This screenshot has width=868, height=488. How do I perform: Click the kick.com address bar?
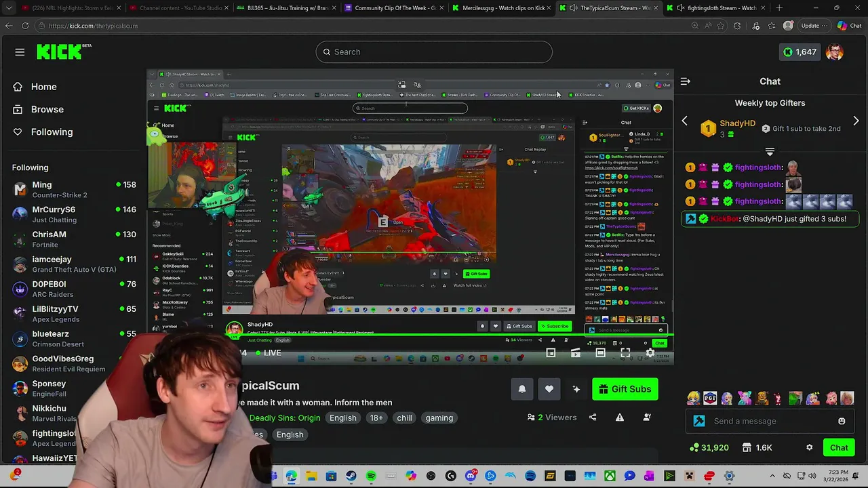[x=366, y=26]
